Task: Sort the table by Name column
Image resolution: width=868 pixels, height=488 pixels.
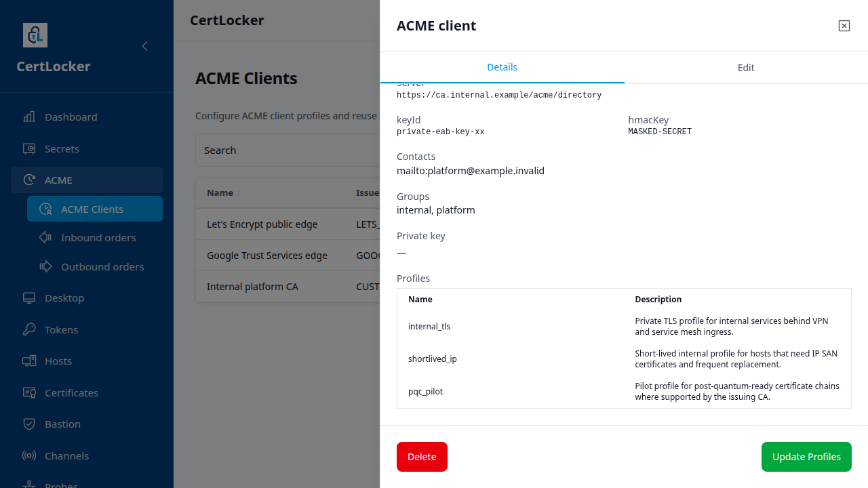Action: click(x=224, y=192)
